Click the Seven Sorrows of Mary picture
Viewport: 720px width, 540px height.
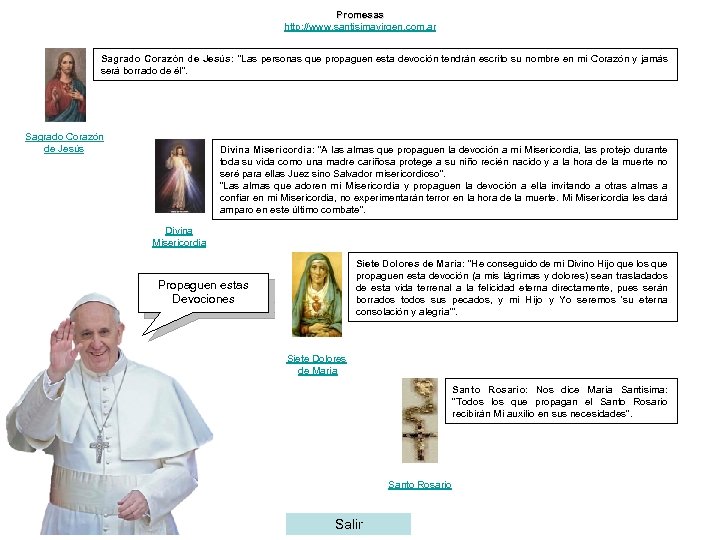(317, 294)
